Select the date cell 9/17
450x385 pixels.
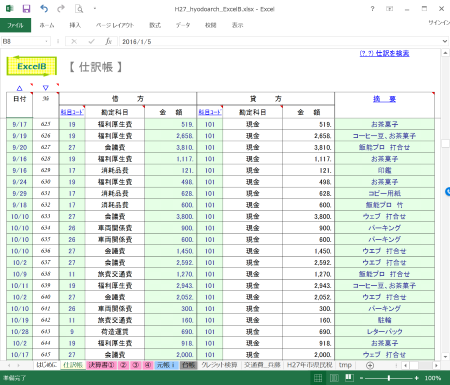(20, 124)
